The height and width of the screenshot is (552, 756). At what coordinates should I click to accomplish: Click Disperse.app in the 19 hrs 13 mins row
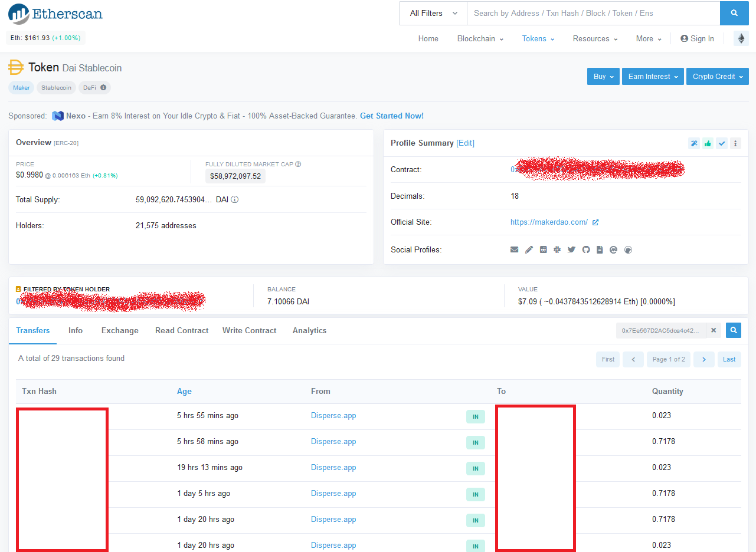point(333,467)
